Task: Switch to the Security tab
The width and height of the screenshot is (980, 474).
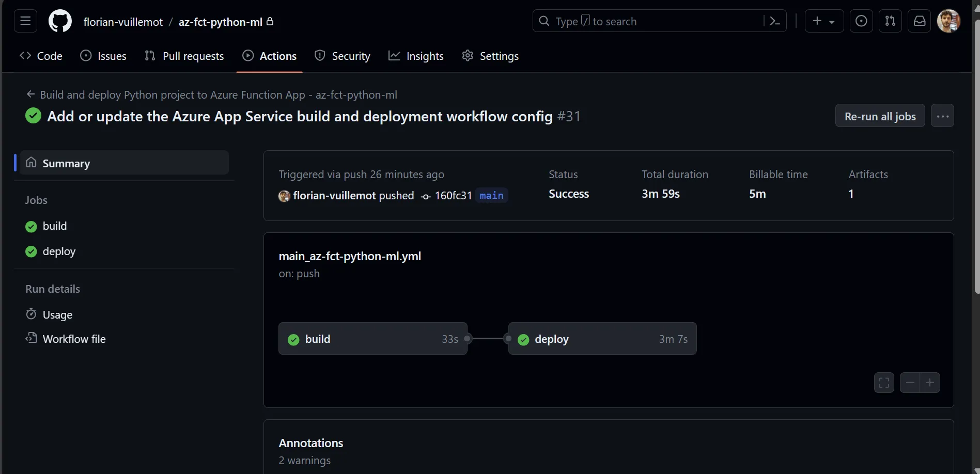Action: click(343, 56)
